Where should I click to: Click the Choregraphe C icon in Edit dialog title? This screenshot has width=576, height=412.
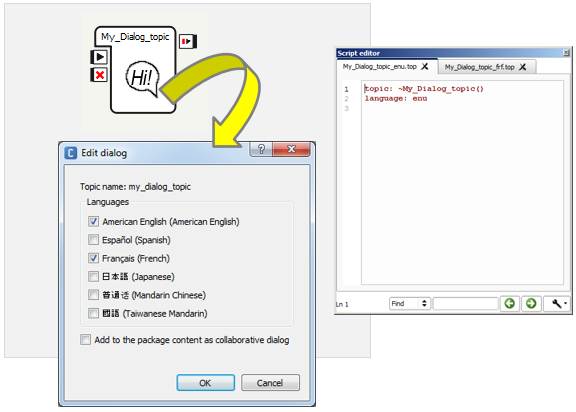[x=71, y=153]
